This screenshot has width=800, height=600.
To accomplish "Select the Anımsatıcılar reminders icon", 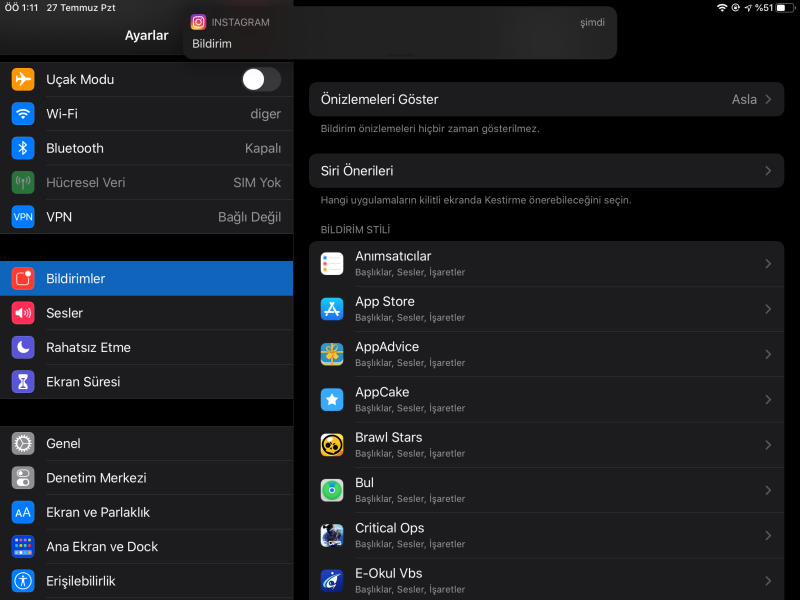I will tap(332, 264).
